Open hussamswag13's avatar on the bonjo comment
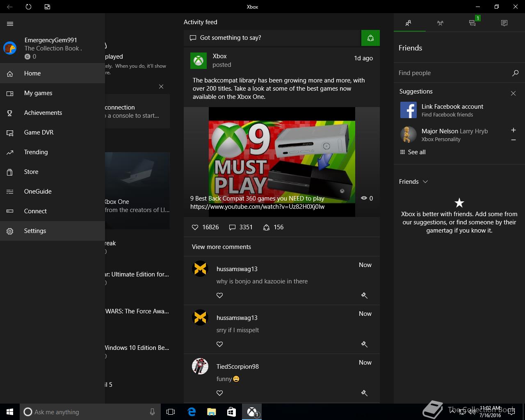Screen dimensions: 525x420 [x=200, y=269]
